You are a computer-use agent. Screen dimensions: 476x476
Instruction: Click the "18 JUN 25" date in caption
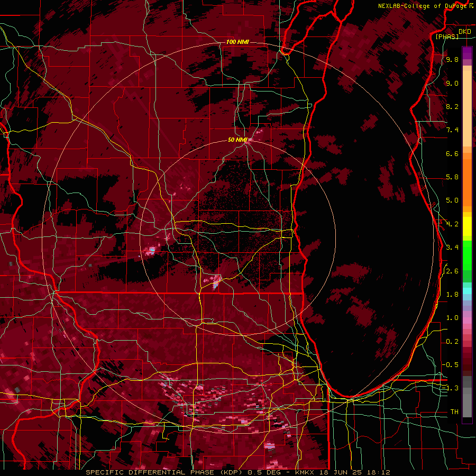pyautogui.click(x=340, y=472)
